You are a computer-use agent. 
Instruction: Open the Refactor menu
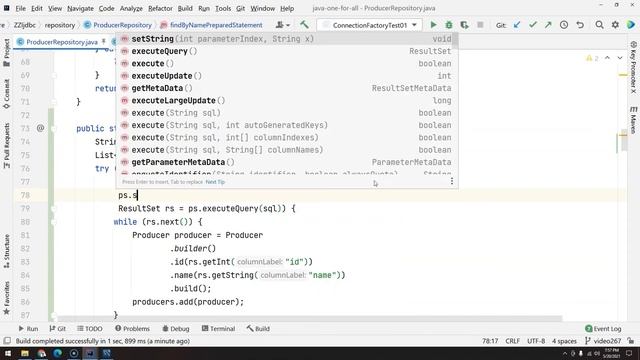pos(160,8)
